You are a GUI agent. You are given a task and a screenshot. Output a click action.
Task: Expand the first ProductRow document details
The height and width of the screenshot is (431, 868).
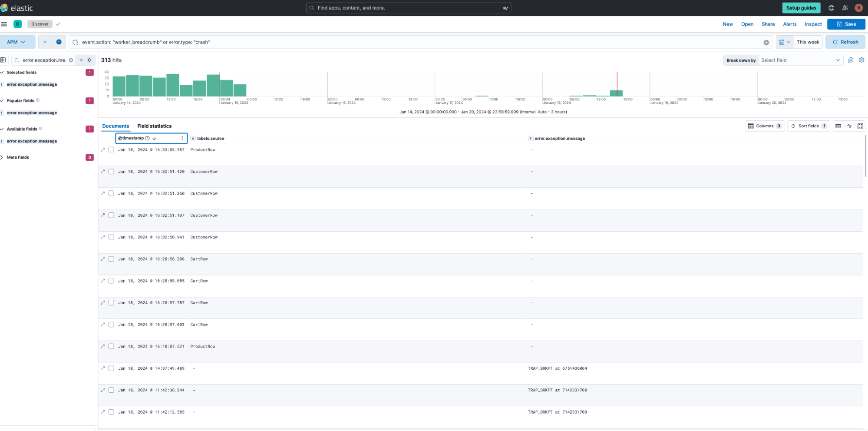[103, 150]
